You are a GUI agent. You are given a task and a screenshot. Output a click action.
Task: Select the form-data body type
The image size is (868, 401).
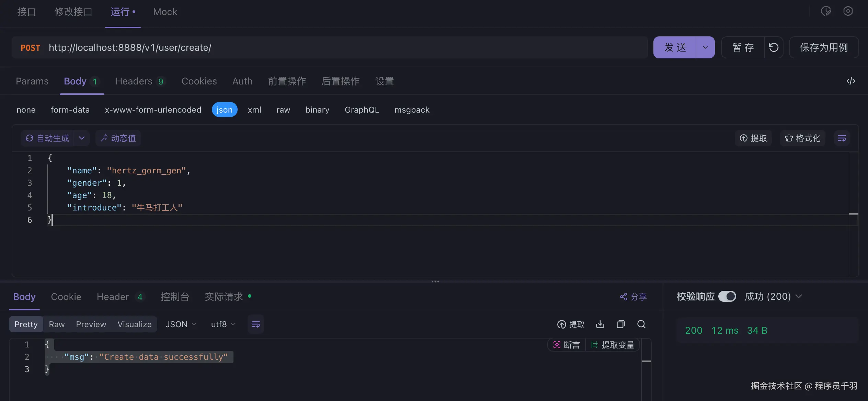70,110
